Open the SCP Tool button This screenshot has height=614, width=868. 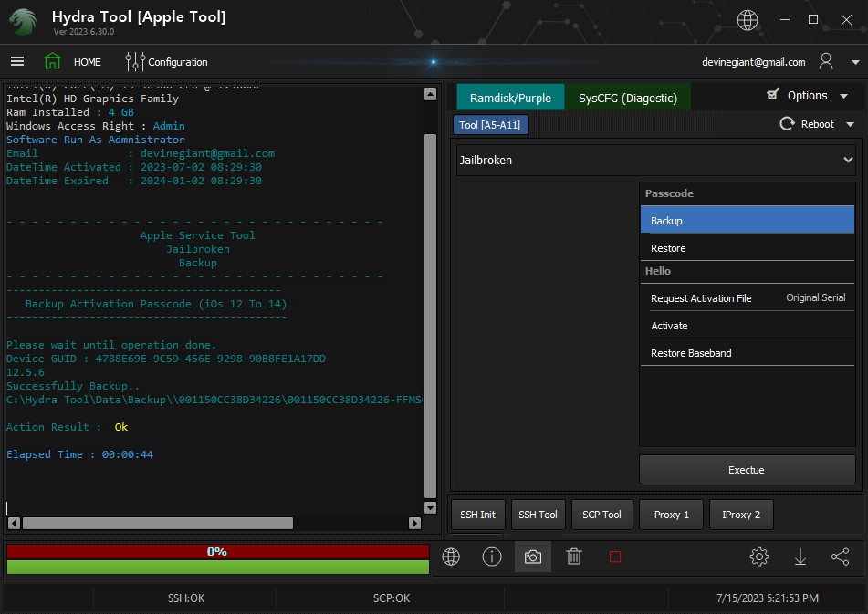601,515
